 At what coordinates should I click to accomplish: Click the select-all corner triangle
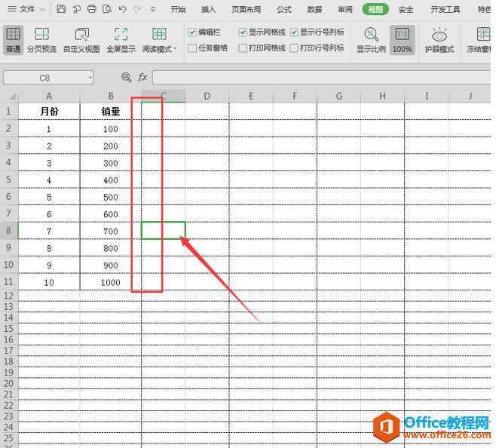pos(12,97)
